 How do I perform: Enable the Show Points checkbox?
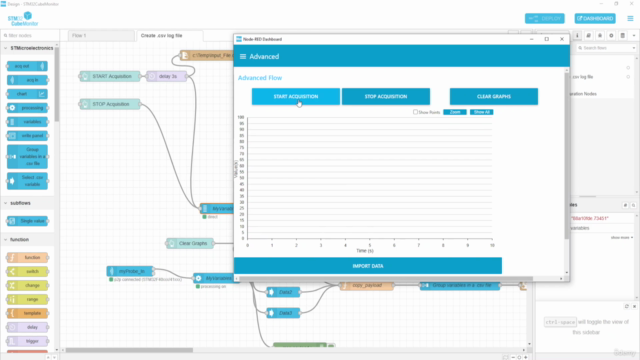coord(415,112)
